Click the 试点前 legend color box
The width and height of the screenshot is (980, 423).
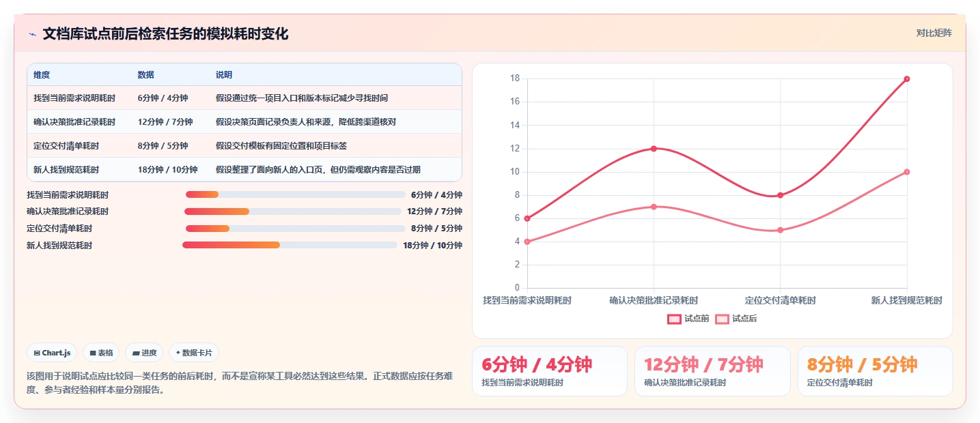pyautogui.click(x=674, y=319)
